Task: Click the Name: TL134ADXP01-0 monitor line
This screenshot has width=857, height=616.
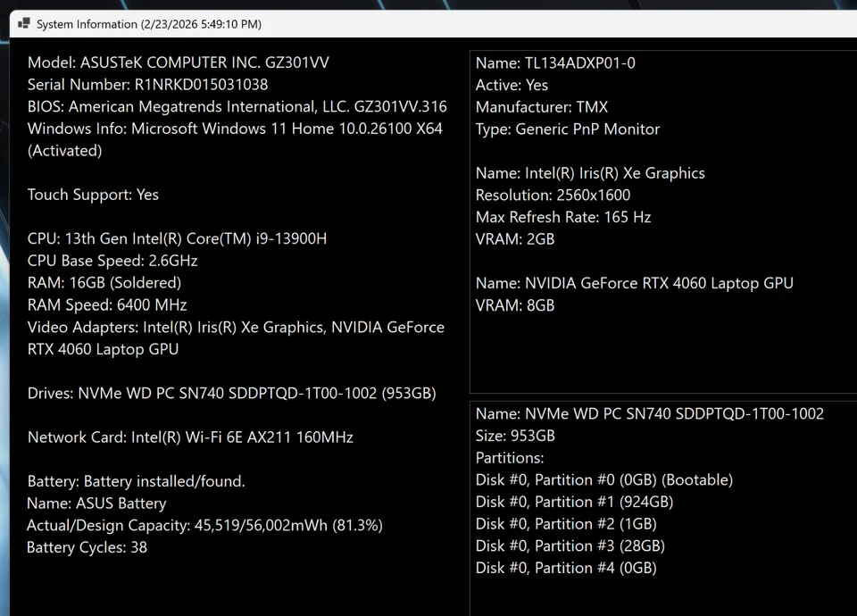Action: [x=555, y=62]
